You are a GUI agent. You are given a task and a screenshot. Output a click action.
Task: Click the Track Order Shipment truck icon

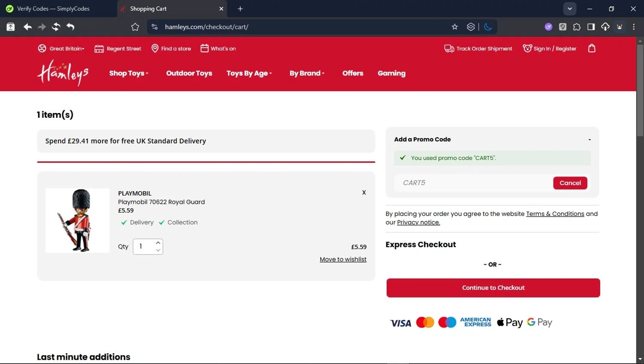[449, 49]
